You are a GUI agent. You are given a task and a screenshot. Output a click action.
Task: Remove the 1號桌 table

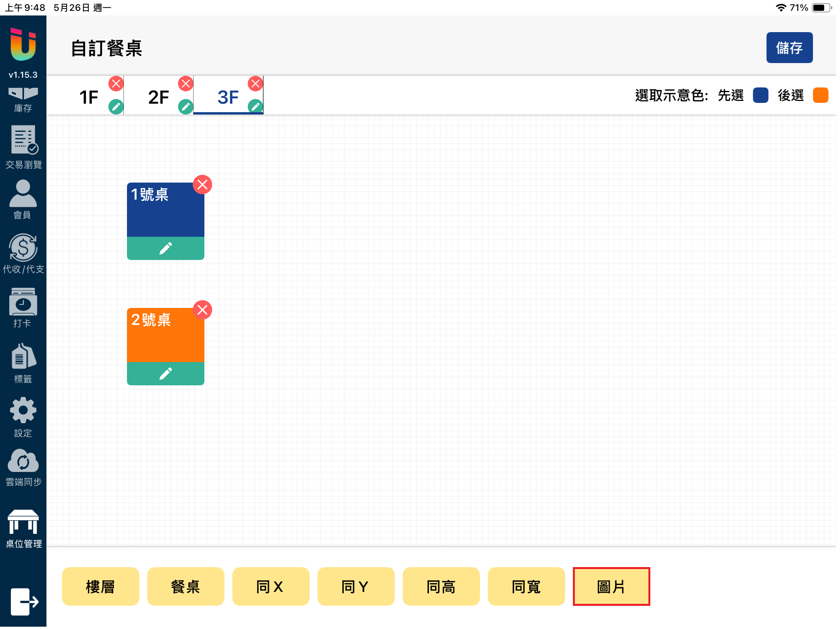[x=202, y=185]
